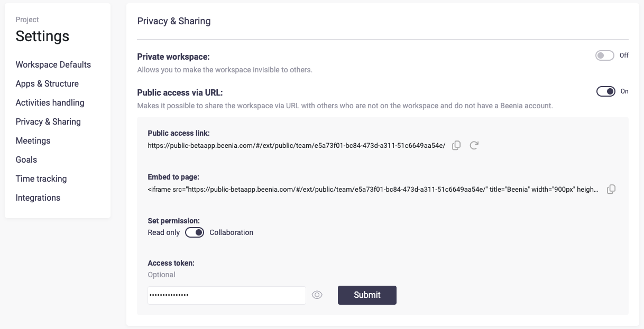Go to Apps & Structure section
The width and height of the screenshot is (644, 329).
pos(47,83)
